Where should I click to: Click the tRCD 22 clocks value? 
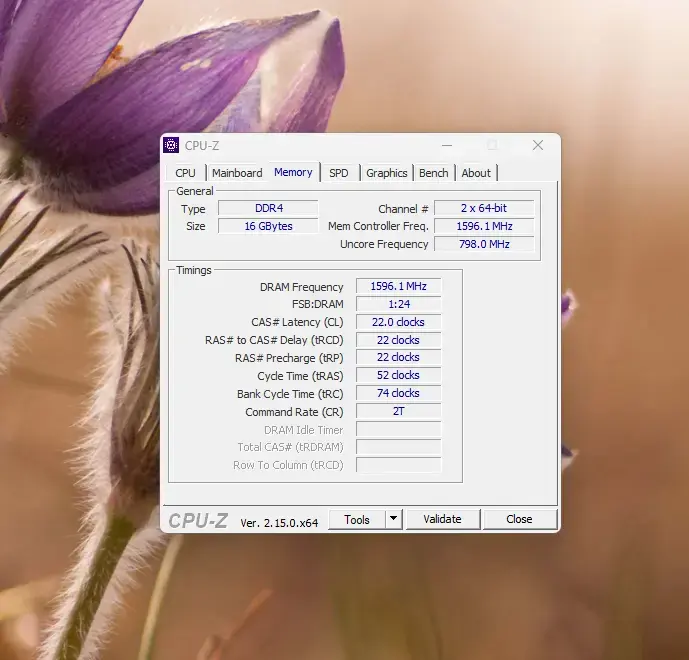point(399,340)
